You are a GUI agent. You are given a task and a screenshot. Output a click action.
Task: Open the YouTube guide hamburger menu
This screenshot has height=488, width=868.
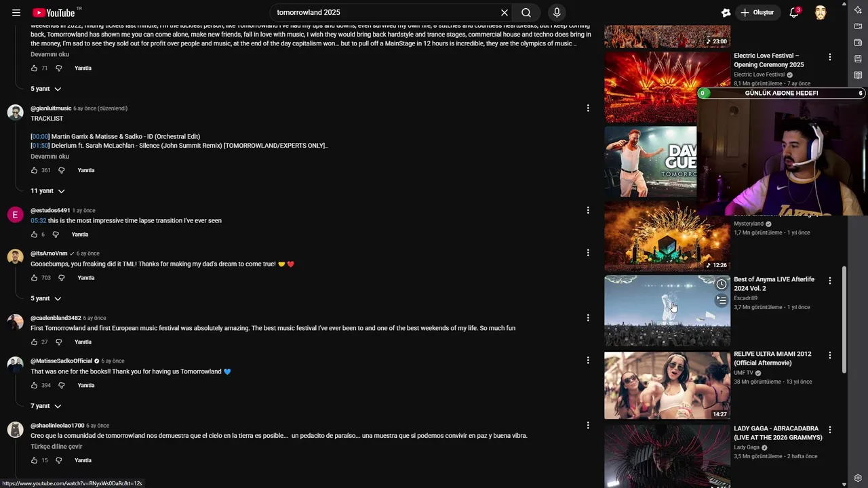tap(16, 13)
